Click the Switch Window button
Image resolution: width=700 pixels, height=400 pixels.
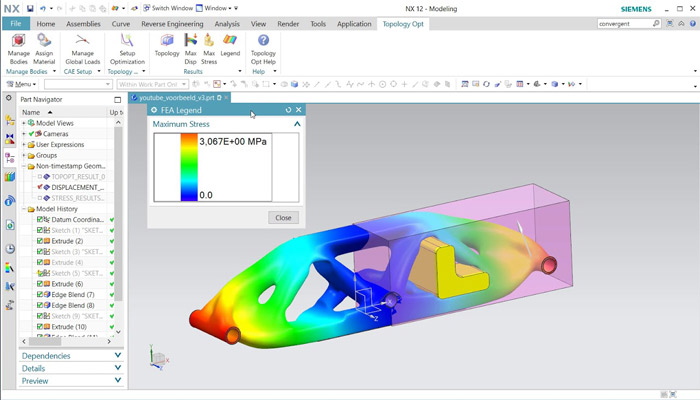pos(168,8)
